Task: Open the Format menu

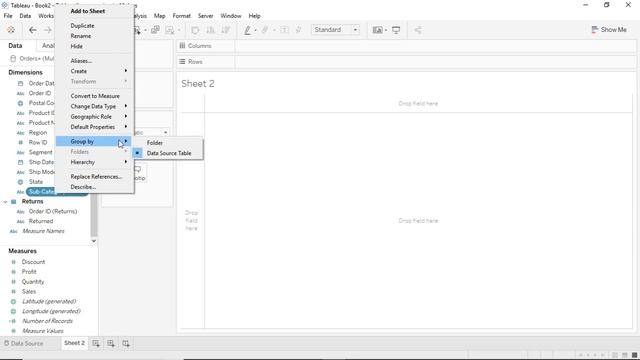Action: coord(182,16)
